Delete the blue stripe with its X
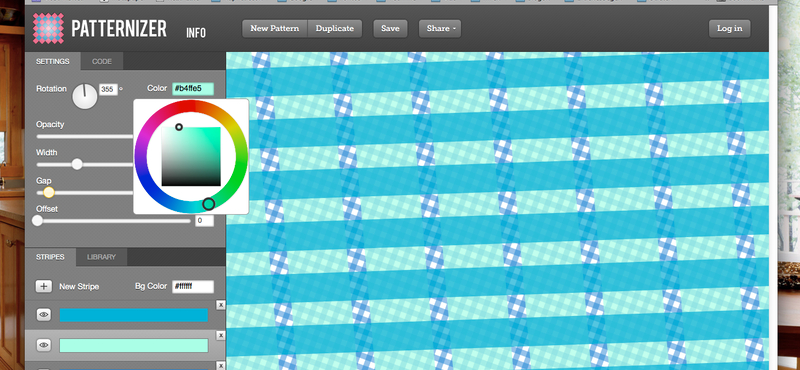This screenshot has width=800, height=370. (x=220, y=305)
